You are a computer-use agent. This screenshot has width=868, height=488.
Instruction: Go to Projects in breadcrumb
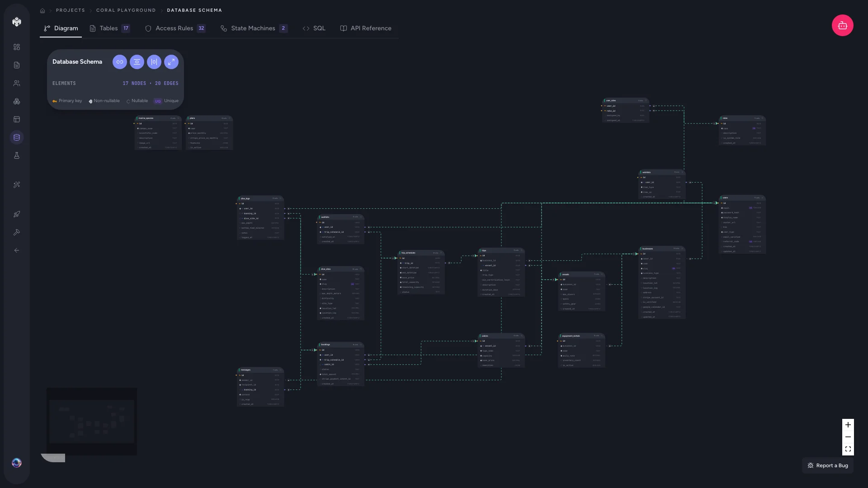pos(71,10)
